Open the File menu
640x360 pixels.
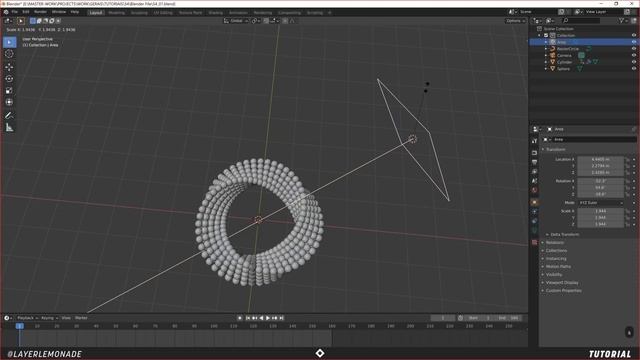coord(15,12)
